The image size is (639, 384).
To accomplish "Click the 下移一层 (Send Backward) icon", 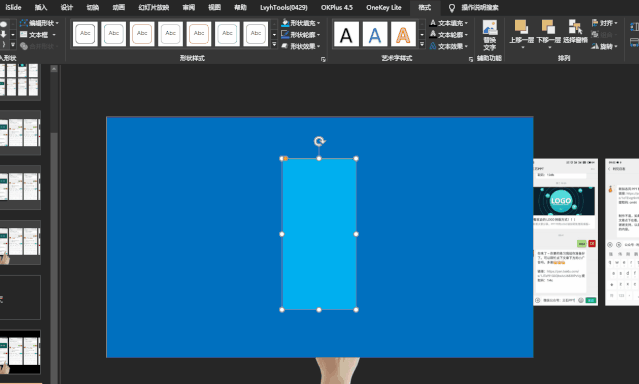I will (x=548, y=27).
